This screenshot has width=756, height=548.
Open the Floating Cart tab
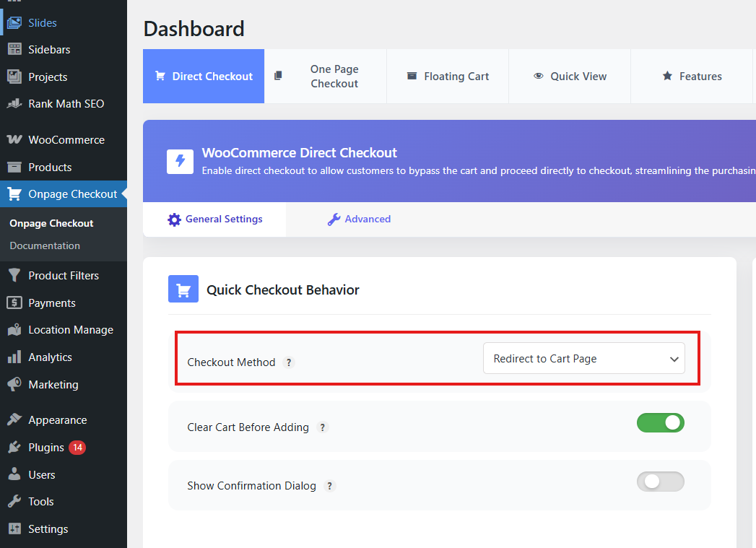pyautogui.click(x=448, y=76)
